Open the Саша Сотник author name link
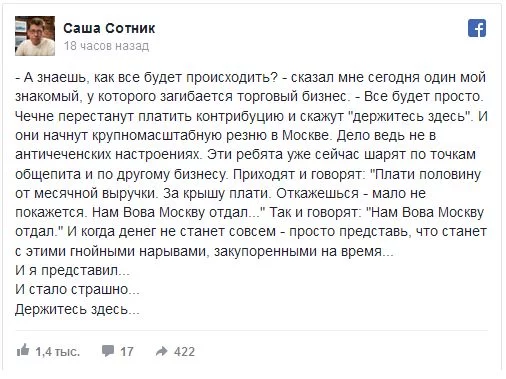This screenshot has width=506, height=379. click(x=109, y=28)
